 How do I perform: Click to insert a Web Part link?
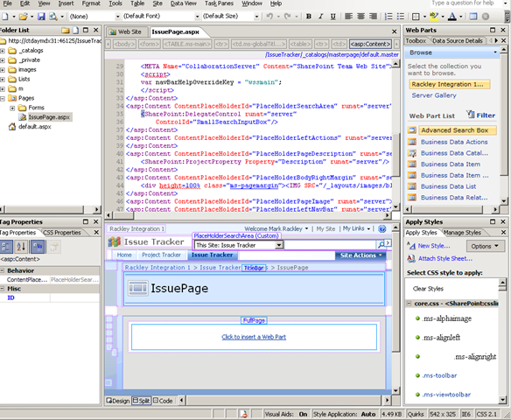(254, 337)
